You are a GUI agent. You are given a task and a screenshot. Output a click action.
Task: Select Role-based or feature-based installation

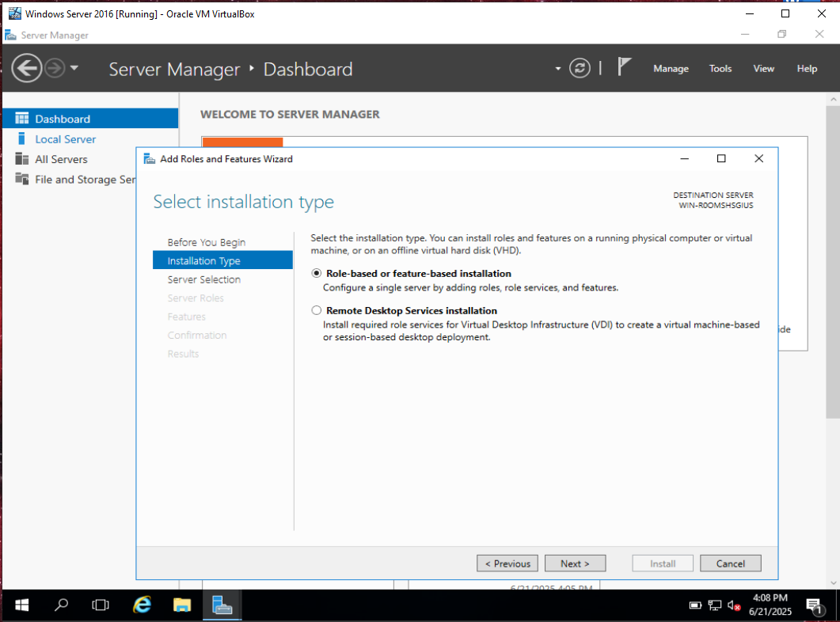317,274
